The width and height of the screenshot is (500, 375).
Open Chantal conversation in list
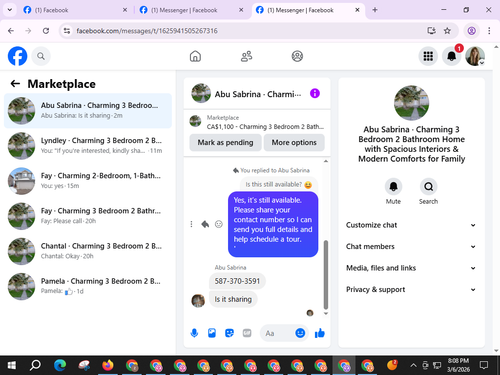click(88, 251)
